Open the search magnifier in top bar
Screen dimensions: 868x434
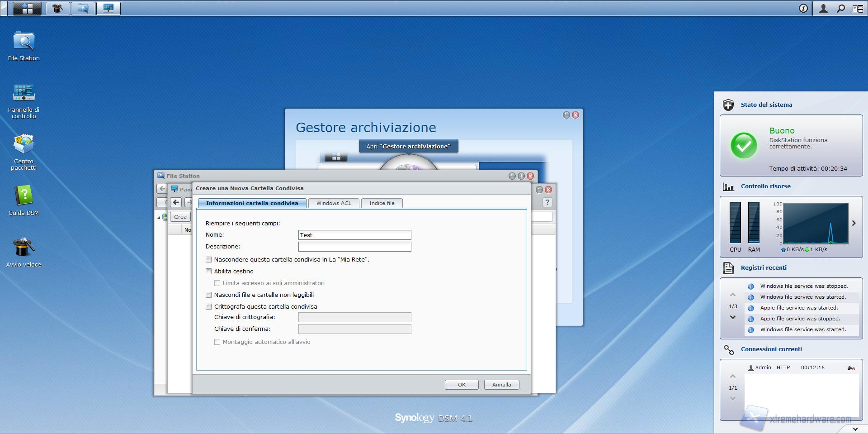[x=841, y=9]
